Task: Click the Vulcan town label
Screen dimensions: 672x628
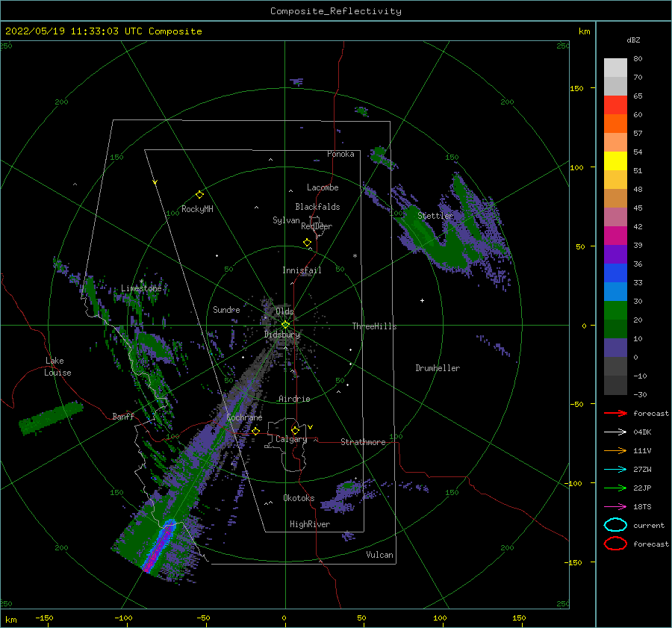Action: [x=380, y=555]
